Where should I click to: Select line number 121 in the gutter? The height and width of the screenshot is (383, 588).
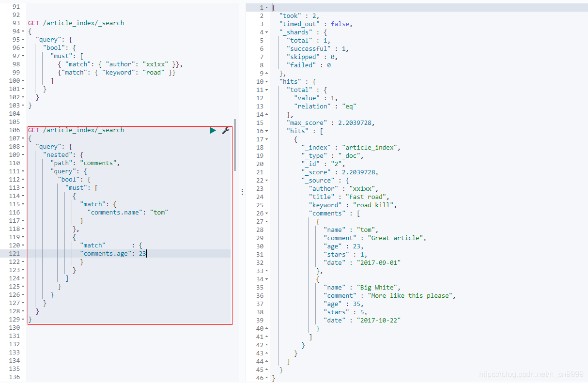(15, 253)
